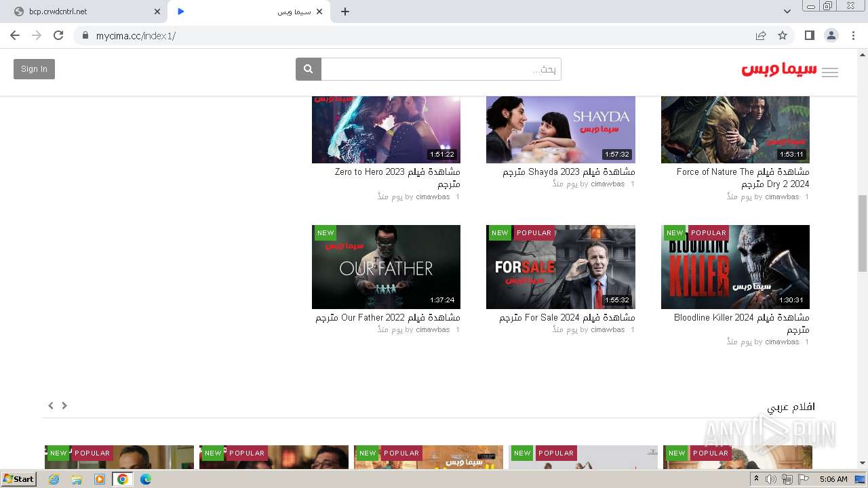Bookmark this page with the star icon
Image resolution: width=868 pixels, height=488 pixels.
(783, 35)
